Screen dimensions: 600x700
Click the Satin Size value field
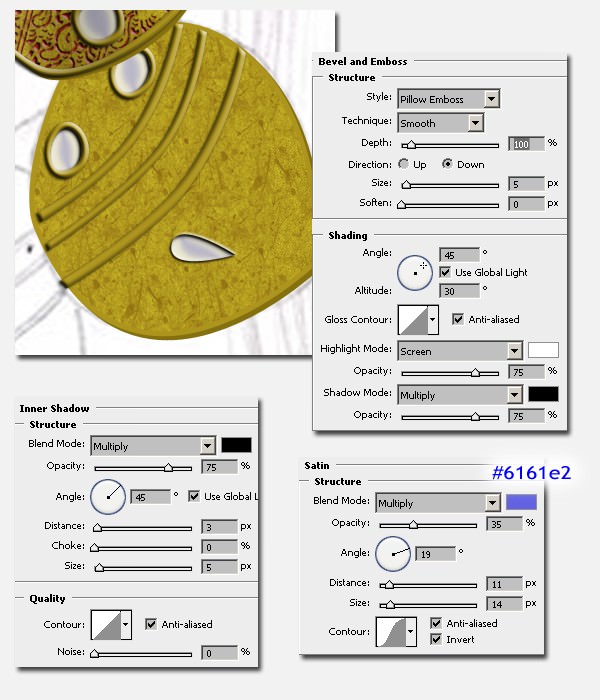point(504,604)
